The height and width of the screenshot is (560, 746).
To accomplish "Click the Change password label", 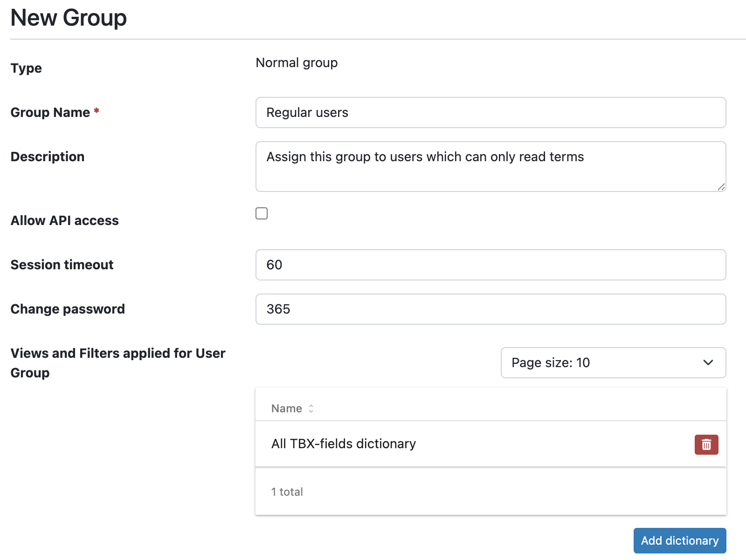I will pos(68,309).
